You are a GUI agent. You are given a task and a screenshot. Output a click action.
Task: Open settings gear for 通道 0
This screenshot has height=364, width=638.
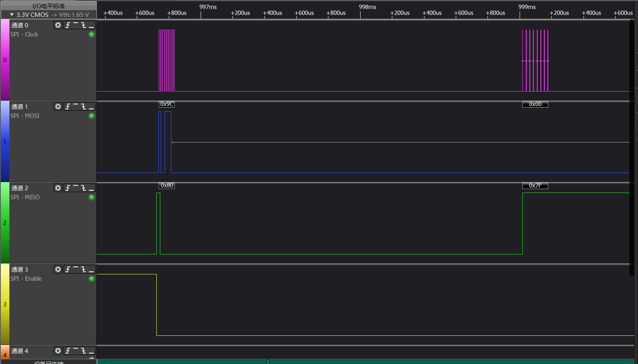58,25
